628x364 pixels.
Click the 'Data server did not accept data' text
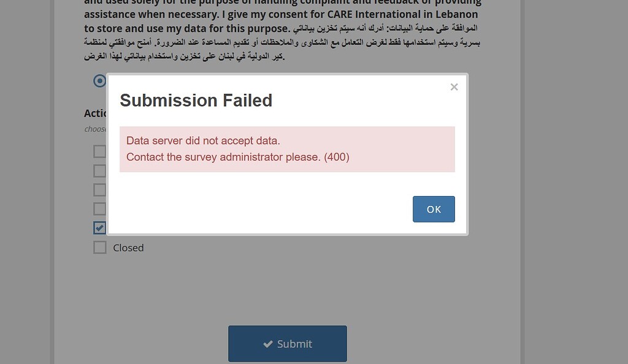point(203,140)
